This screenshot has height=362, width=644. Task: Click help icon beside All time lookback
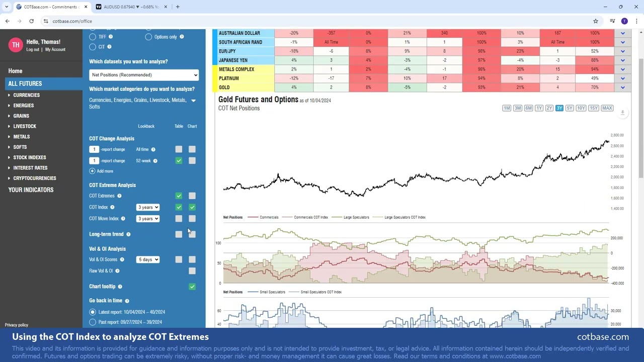[153, 149]
